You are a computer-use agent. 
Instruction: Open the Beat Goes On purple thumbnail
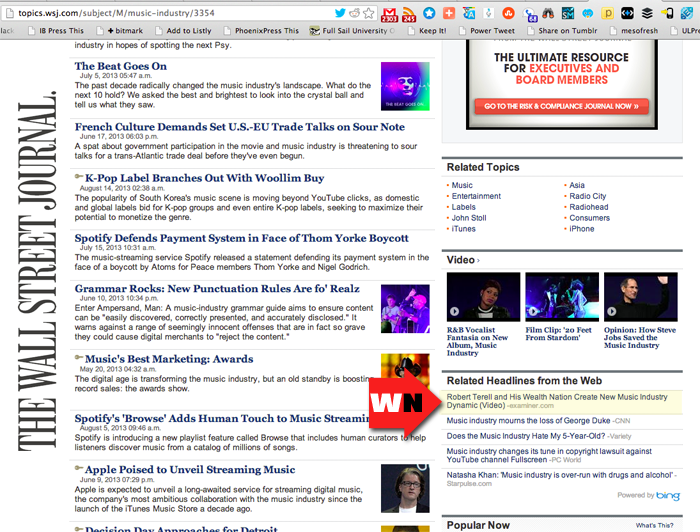(x=405, y=86)
